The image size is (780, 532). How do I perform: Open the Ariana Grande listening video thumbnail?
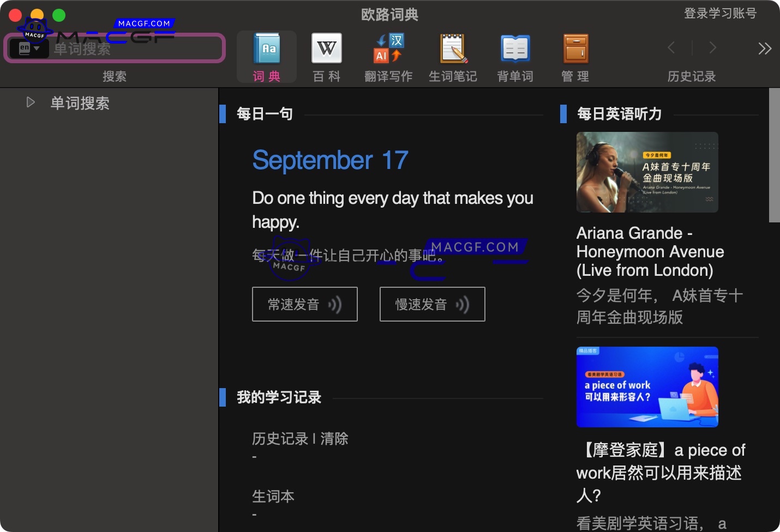pos(647,172)
